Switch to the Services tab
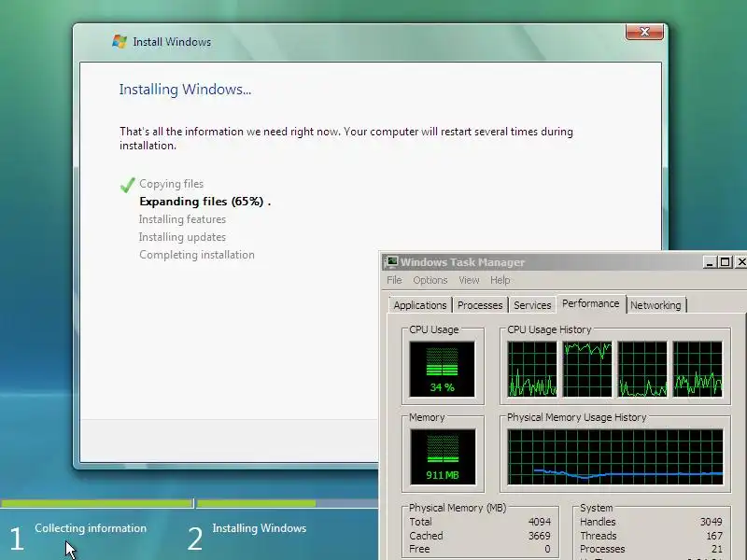The image size is (747, 560). pyautogui.click(x=532, y=305)
